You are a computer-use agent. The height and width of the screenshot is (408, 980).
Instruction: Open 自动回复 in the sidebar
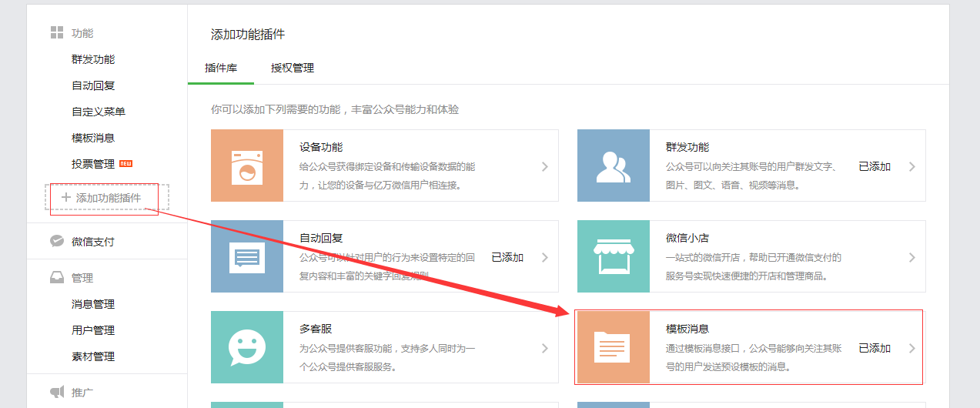pyautogui.click(x=93, y=85)
